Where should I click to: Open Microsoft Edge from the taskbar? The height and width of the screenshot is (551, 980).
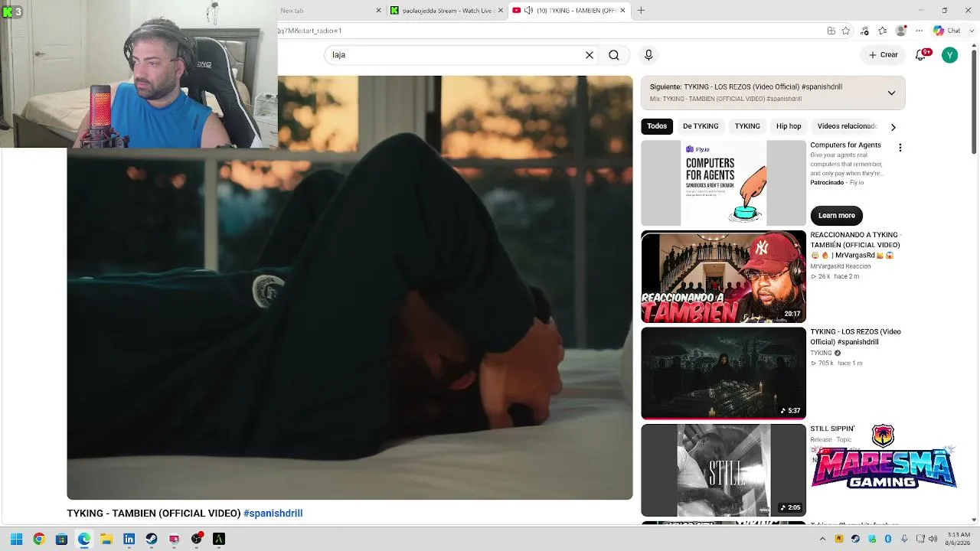84,539
